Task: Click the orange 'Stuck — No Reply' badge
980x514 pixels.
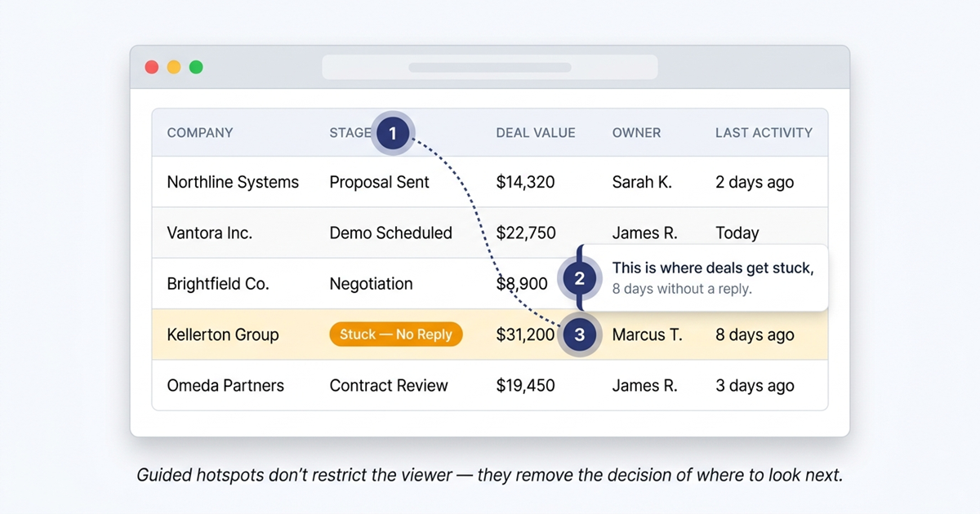Action: tap(395, 334)
